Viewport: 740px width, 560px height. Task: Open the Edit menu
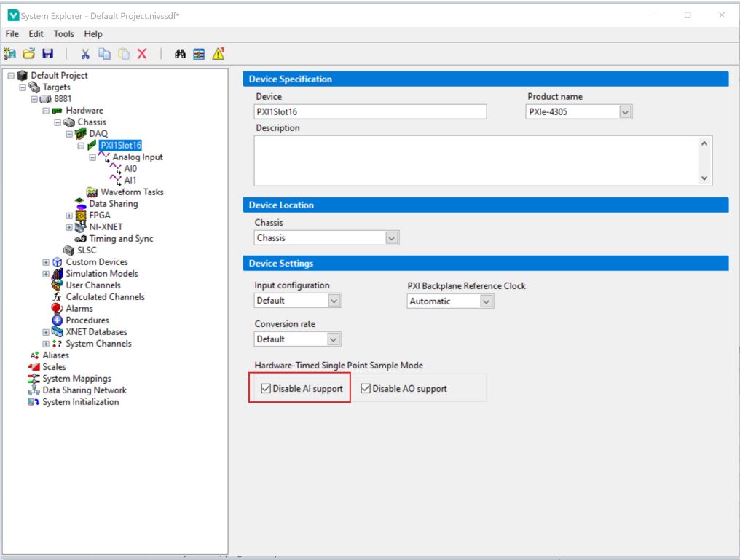36,34
